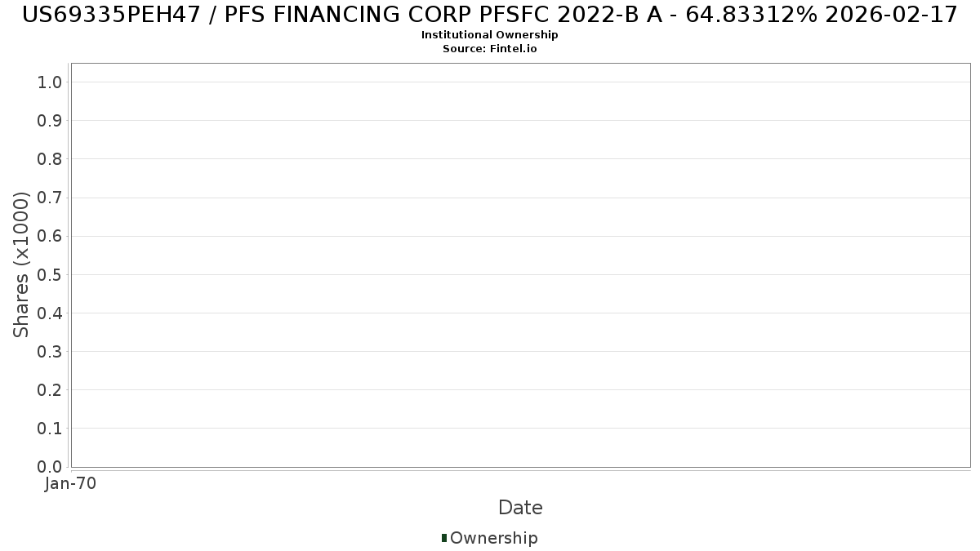This screenshot has width=980, height=551.
Task: Click the 0.2 y-axis tick label
Action: click(50, 390)
